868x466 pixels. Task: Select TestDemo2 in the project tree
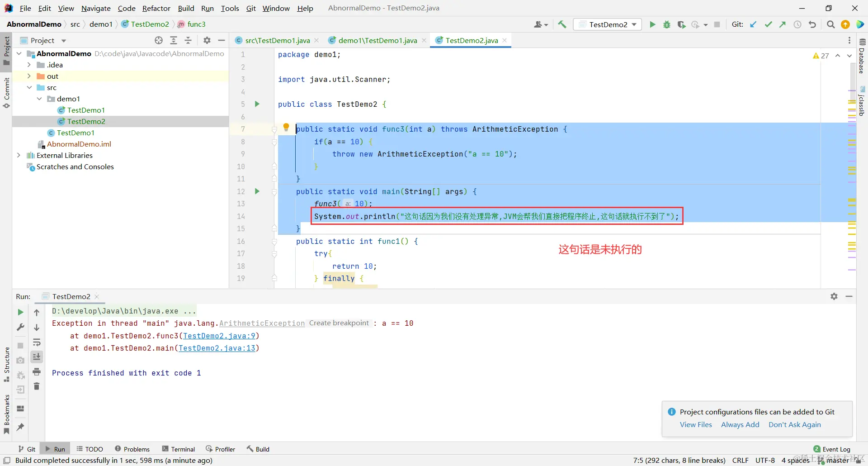coord(86,121)
